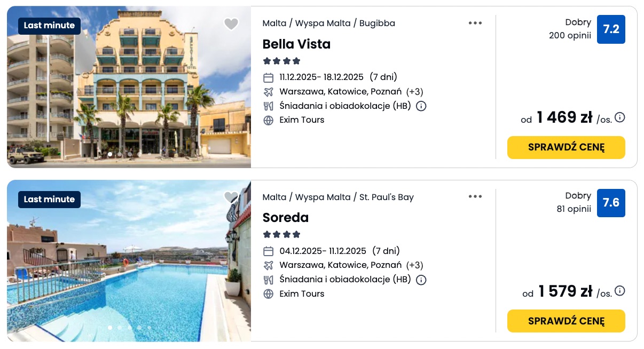Open the Soreda hotel title link
Screen dimensions: 644x349
click(x=286, y=218)
